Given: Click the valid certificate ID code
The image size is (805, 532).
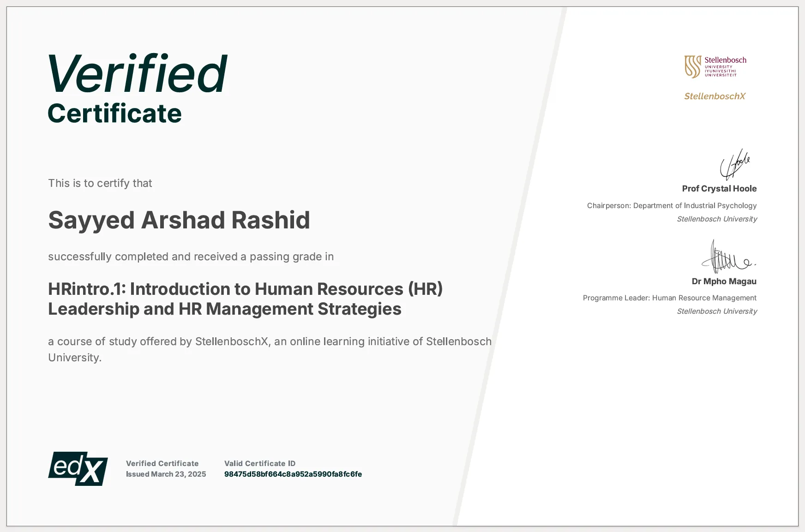Looking at the screenshot, I should point(293,474).
